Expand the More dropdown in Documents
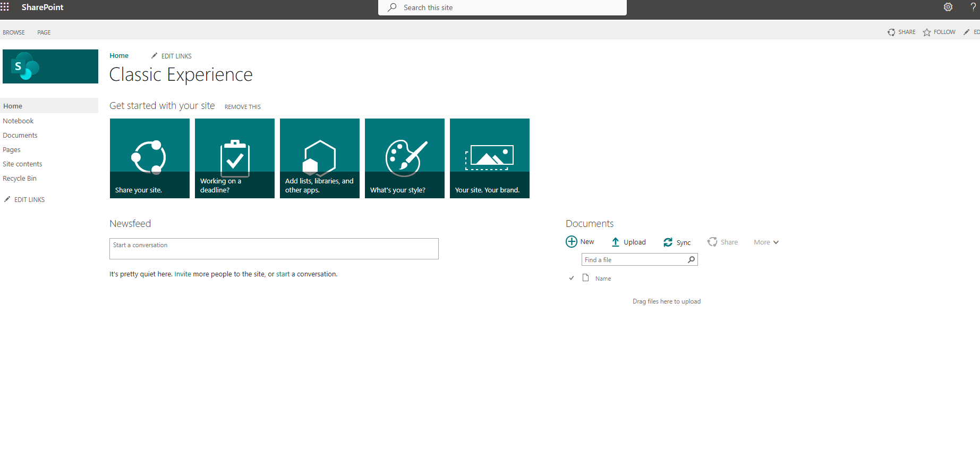This screenshot has width=980, height=463. (766, 242)
